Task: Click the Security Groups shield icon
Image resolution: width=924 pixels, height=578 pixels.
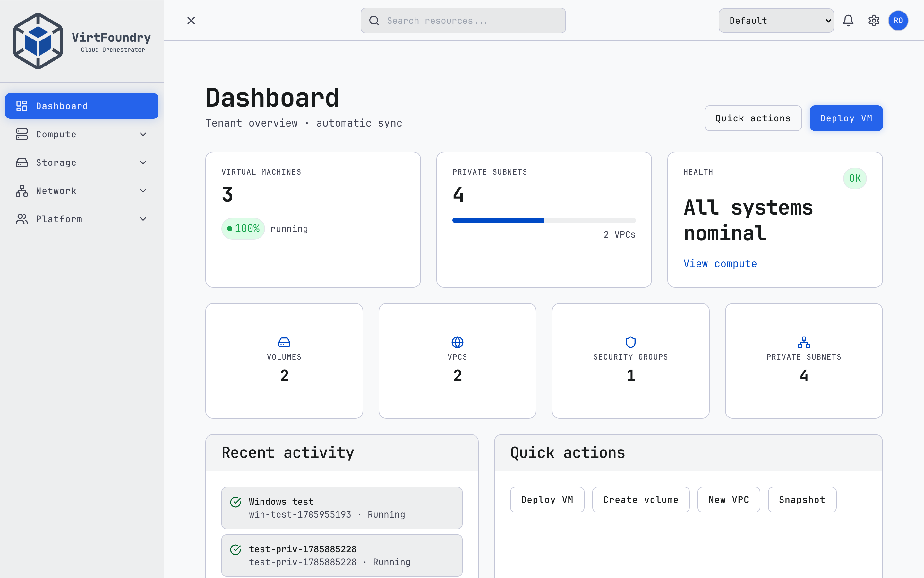Action: click(x=631, y=342)
